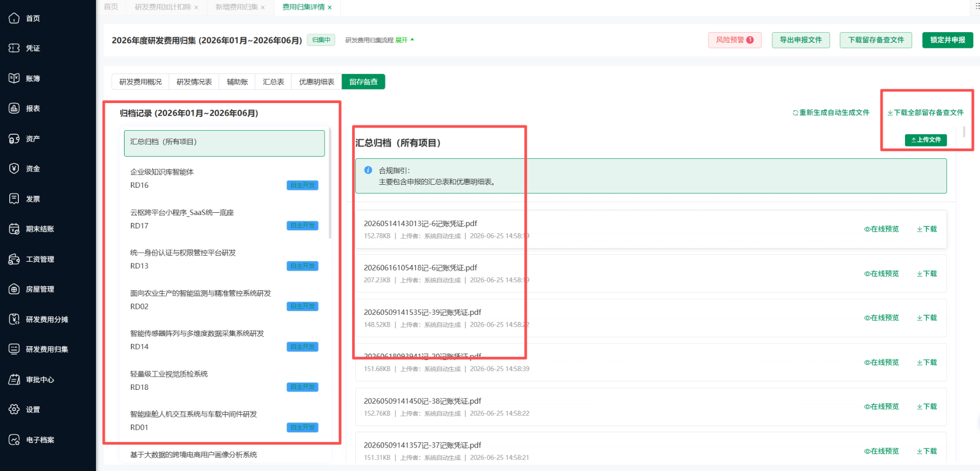This screenshot has height=471, width=980.
Task: Preview 20260514143013记-6记账凭证.pdf online
Action: point(881,229)
